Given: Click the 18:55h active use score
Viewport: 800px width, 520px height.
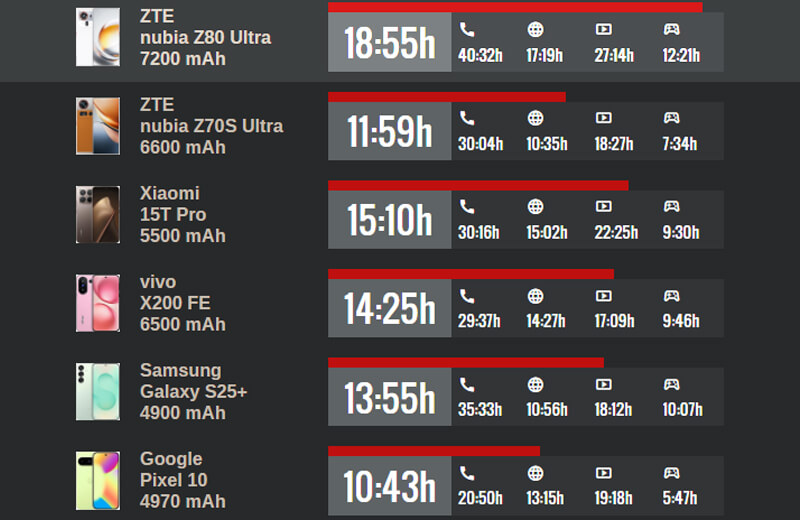Looking at the screenshot, I should (x=390, y=43).
